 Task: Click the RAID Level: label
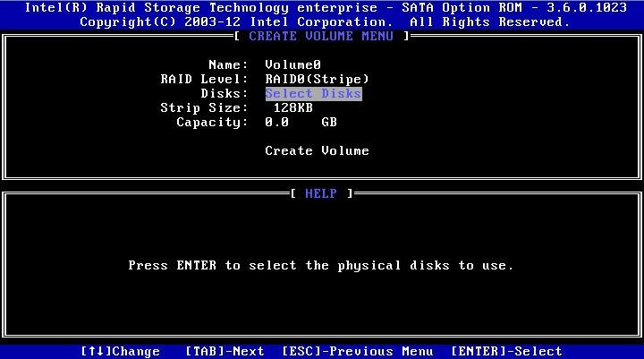[204, 79]
